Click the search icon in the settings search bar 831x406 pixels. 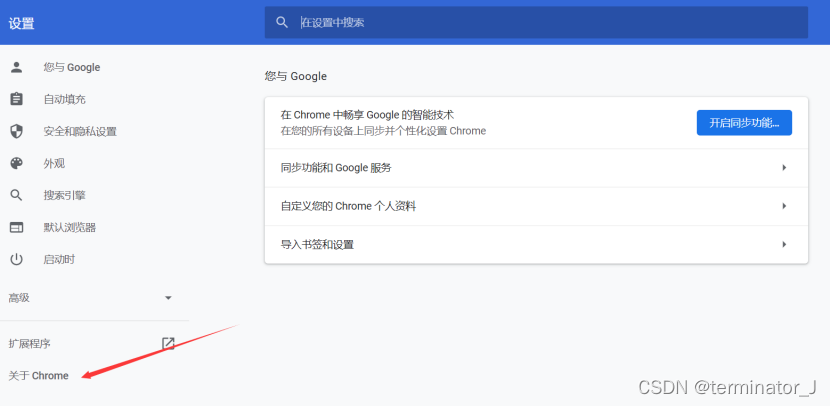[282, 22]
